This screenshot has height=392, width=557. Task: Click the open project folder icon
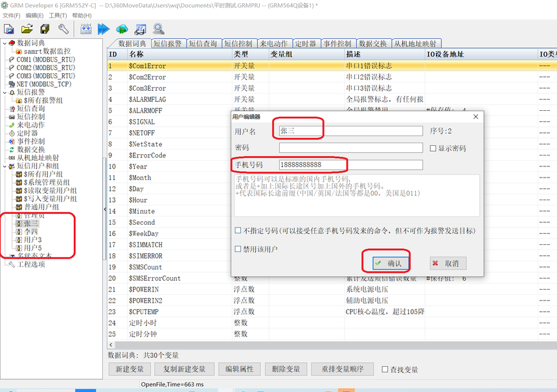pos(27,29)
